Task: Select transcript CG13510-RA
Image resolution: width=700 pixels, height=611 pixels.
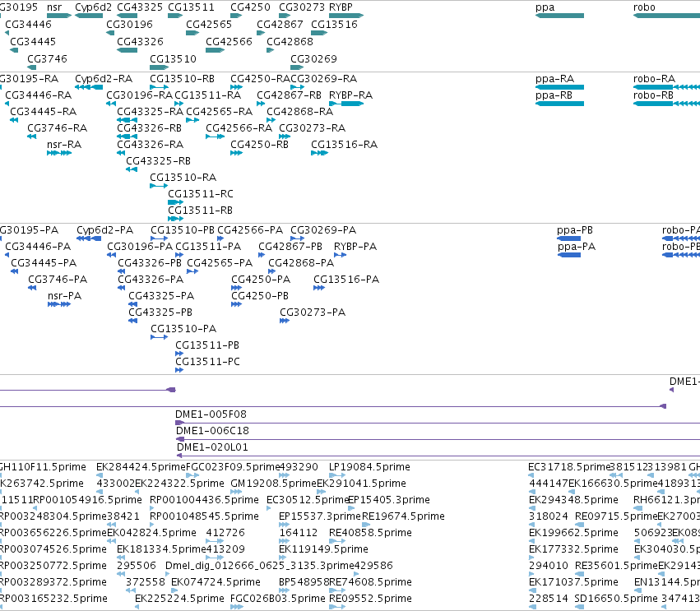Action: coord(183,178)
